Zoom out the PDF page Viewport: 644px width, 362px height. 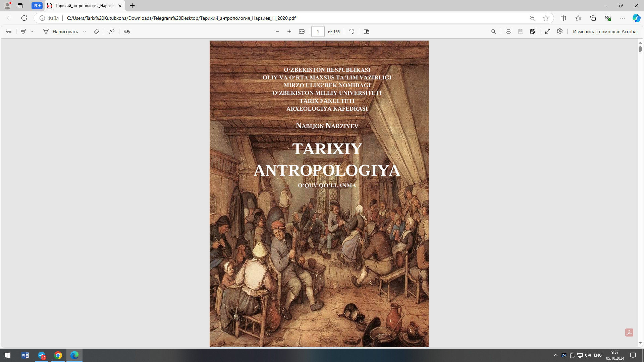(277, 32)
